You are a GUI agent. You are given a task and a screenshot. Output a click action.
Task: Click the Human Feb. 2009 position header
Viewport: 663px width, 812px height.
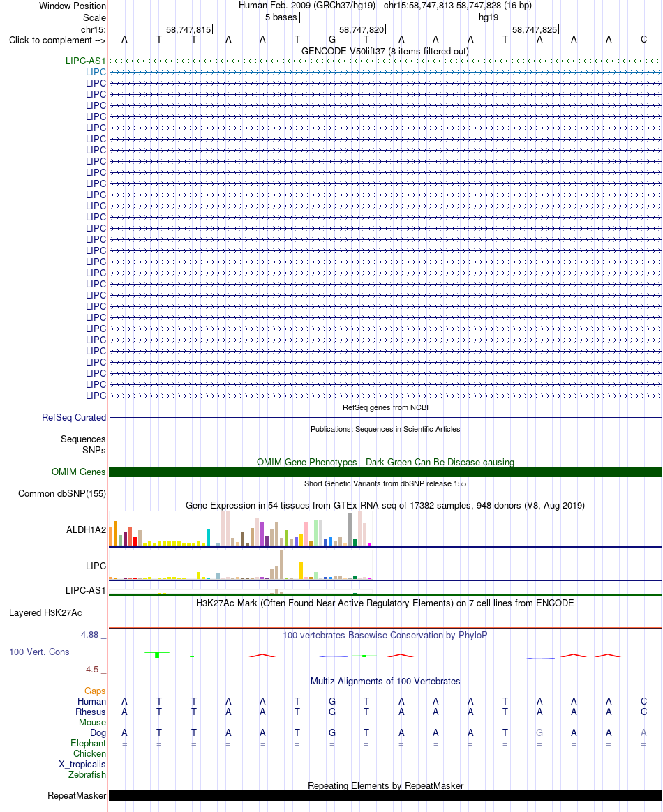coord(385,6)
